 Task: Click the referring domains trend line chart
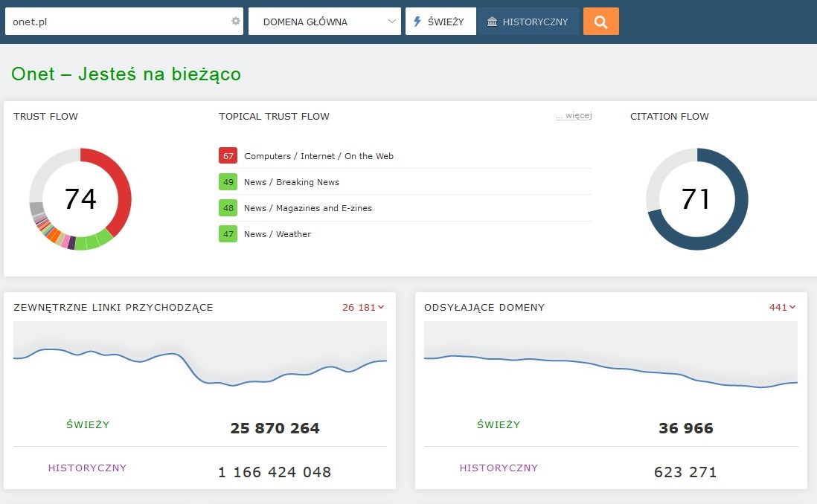(x=611, y=359)
